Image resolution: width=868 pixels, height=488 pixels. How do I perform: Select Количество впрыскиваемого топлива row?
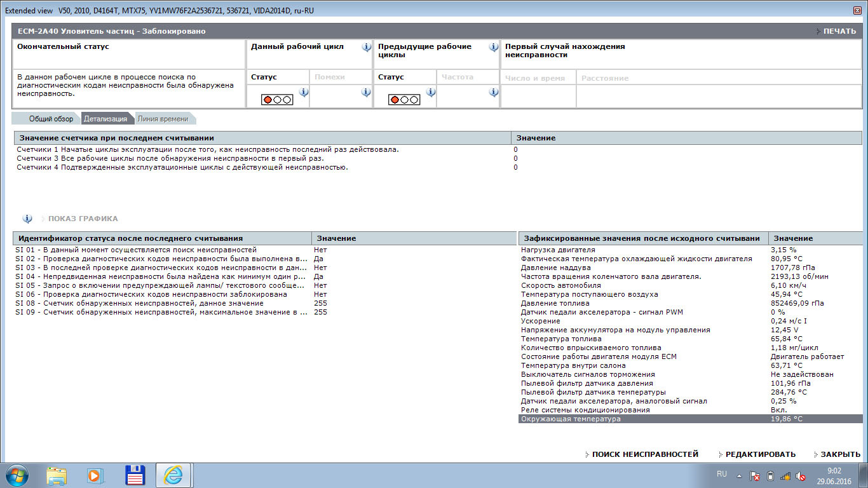click(691, 348)
